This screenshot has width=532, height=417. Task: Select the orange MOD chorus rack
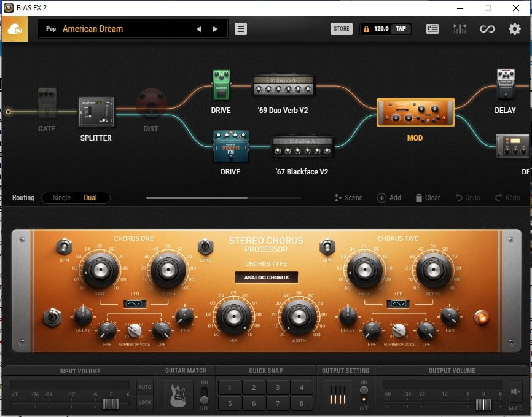tap(415, 112)
